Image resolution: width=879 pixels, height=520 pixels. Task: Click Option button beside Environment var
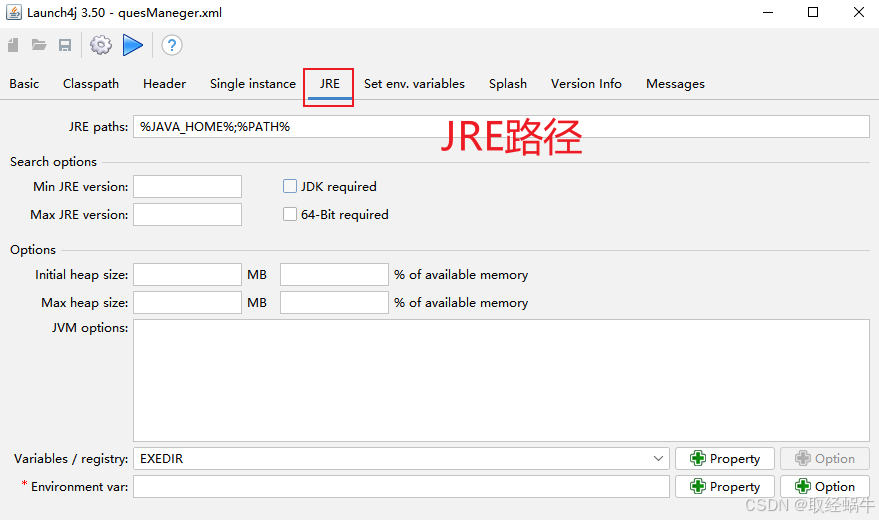pos(825,486)
